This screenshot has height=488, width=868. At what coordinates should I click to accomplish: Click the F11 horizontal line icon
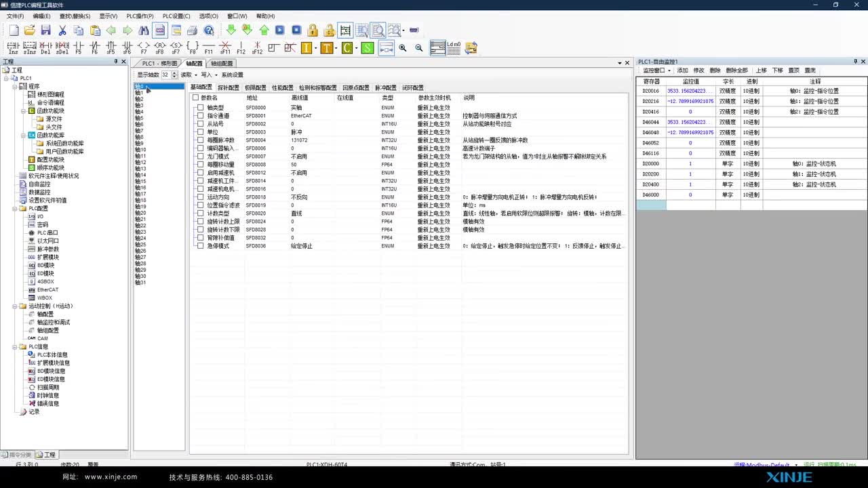point(209,47)
